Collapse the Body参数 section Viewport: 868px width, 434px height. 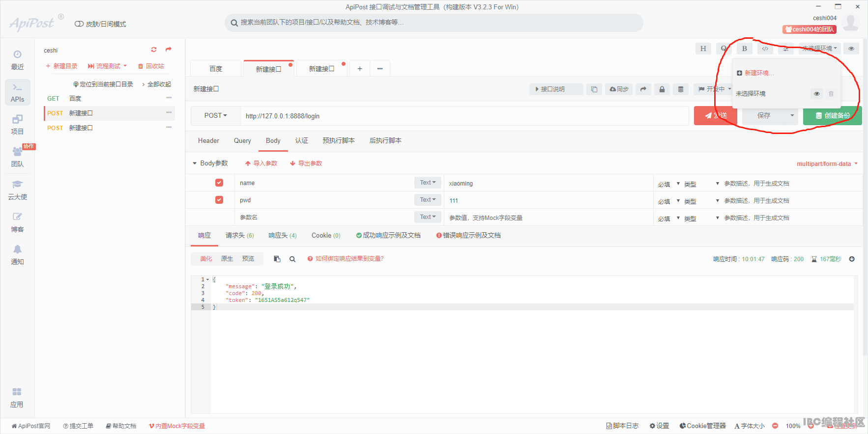click(x=210, y=163)
